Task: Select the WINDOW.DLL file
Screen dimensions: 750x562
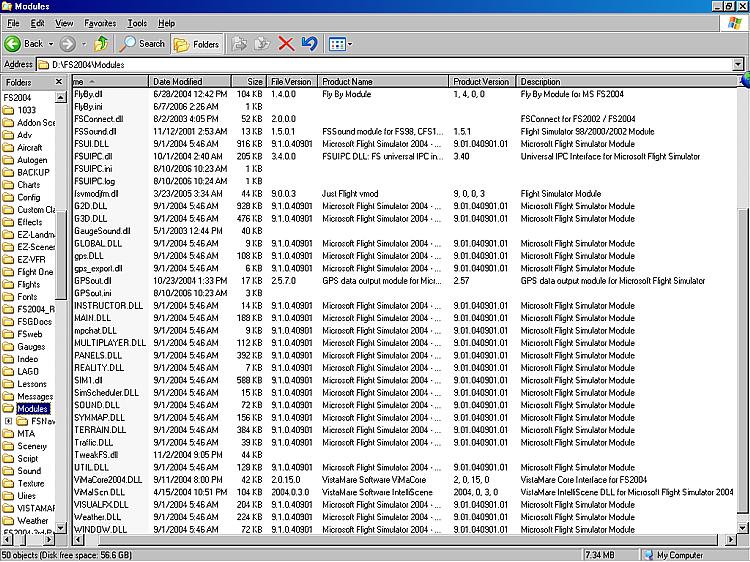Action: point(100,529)
